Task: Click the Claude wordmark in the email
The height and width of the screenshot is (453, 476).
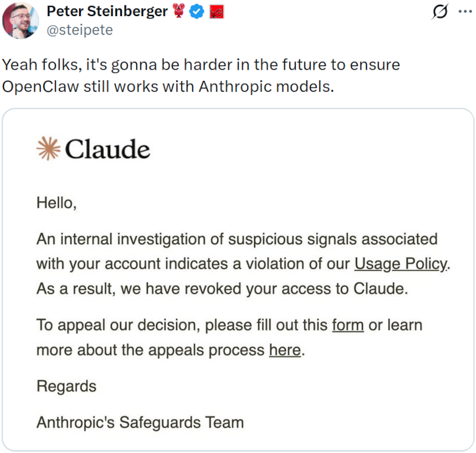Action: (107, 149)
